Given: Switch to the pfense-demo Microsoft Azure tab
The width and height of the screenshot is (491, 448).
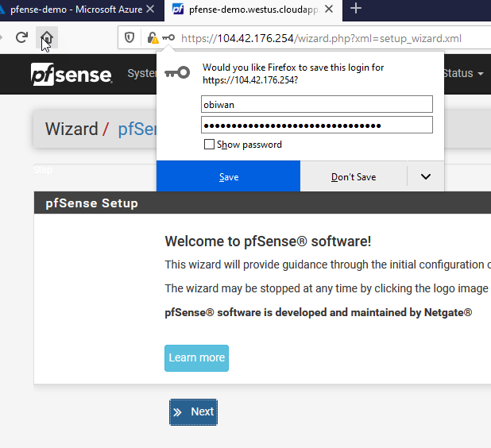Looking at the screenshot, I should (76, 10).
